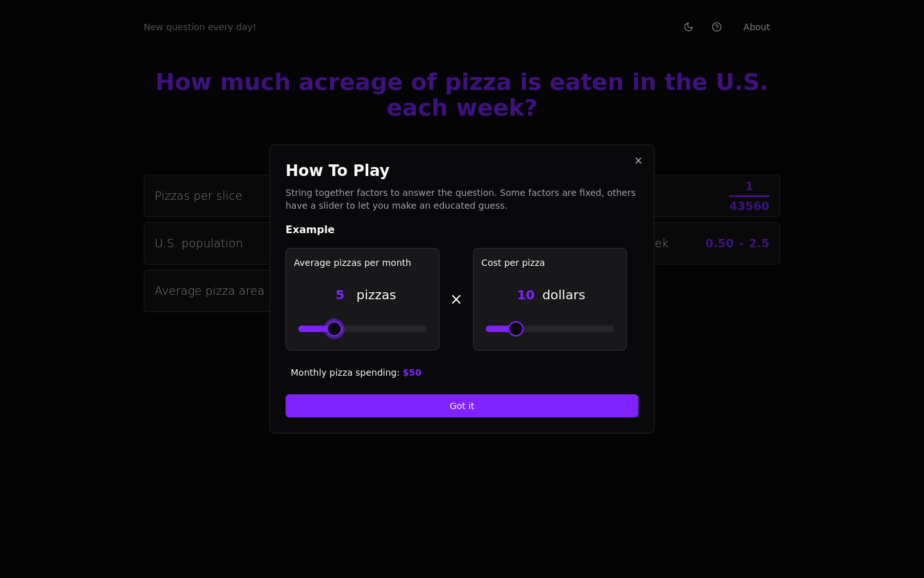Close the How To Play dialog
This screenshot has width=924, height=578.
638,161
